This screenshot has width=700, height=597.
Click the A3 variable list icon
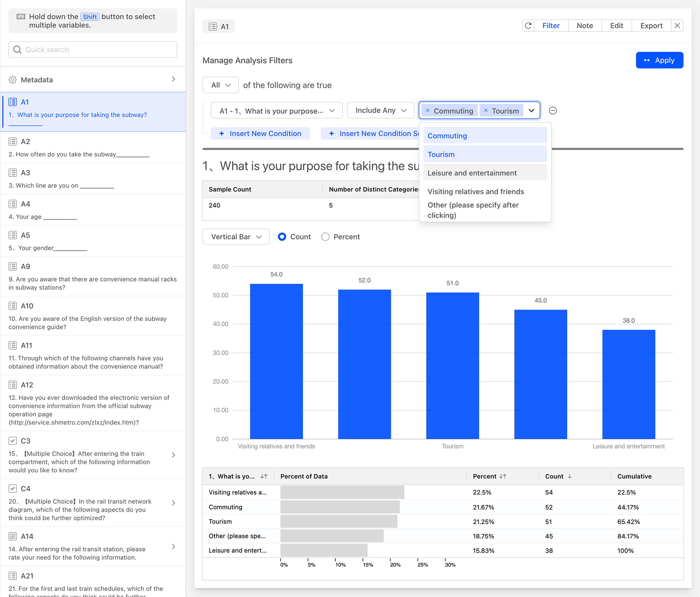coord(13,173)
